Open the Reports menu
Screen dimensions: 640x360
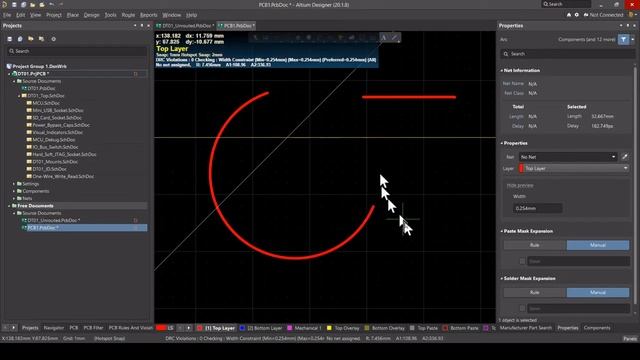pyautogui.click(x=149, y=15)
